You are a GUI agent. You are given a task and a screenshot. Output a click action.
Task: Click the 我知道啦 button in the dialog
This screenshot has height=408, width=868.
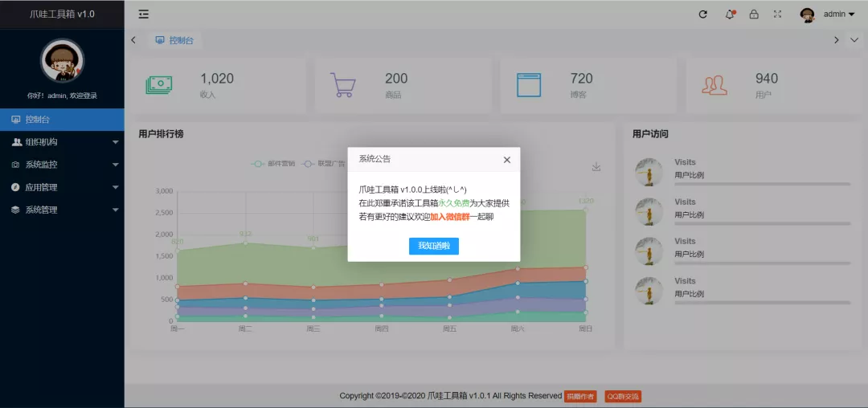(433, 246)
